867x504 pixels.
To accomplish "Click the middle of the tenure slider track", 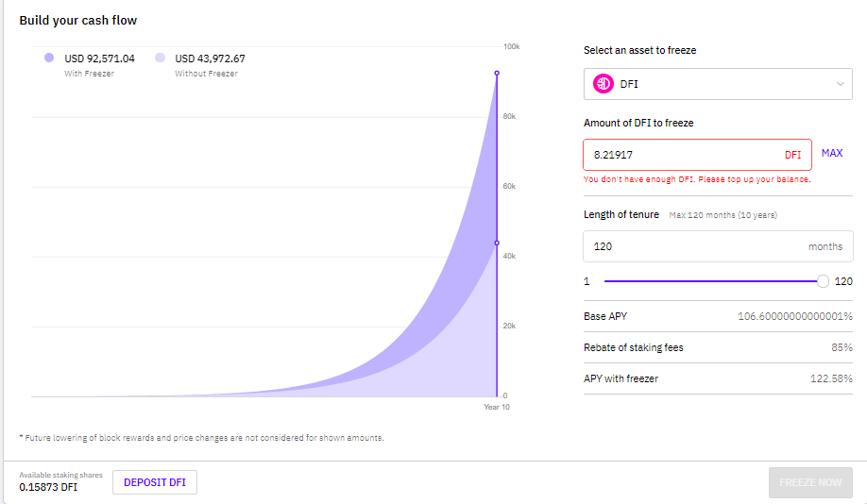I will click(x=713, y=281).
